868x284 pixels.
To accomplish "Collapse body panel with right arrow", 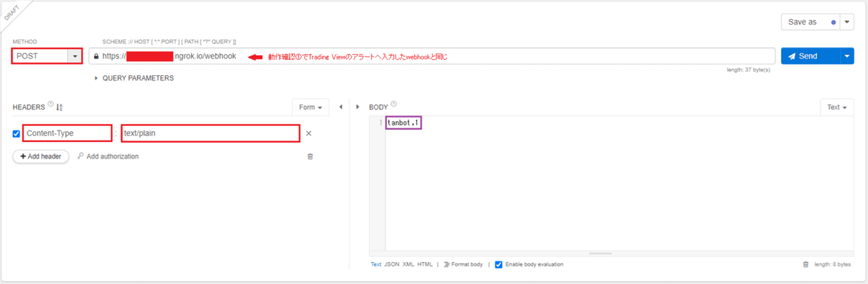I will point(358,107).
